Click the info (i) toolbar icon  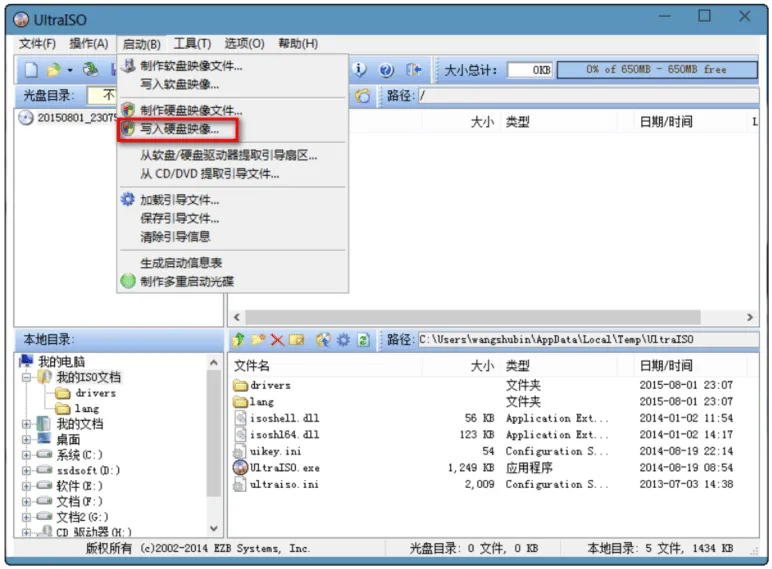pyautogui.click(x=360, y=70)
